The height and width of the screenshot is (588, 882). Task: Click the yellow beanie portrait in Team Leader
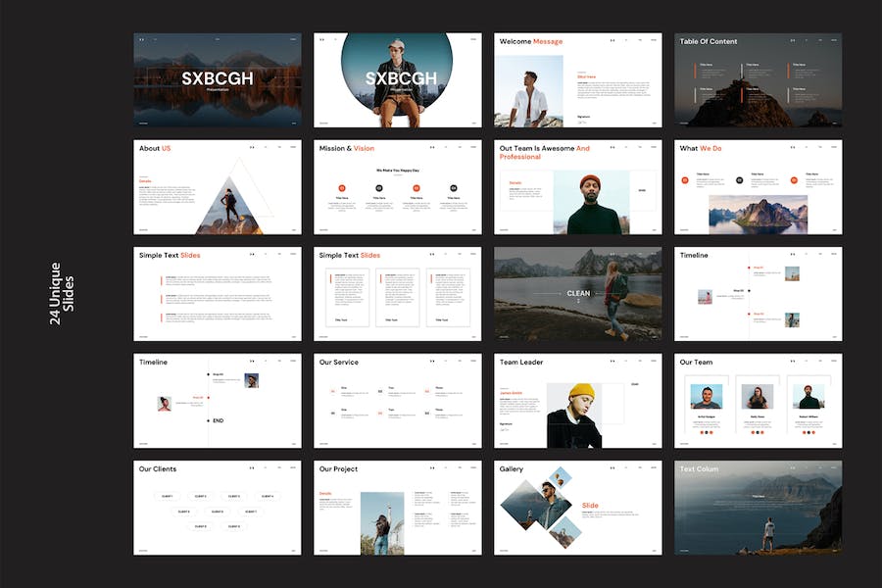[573, 416]
